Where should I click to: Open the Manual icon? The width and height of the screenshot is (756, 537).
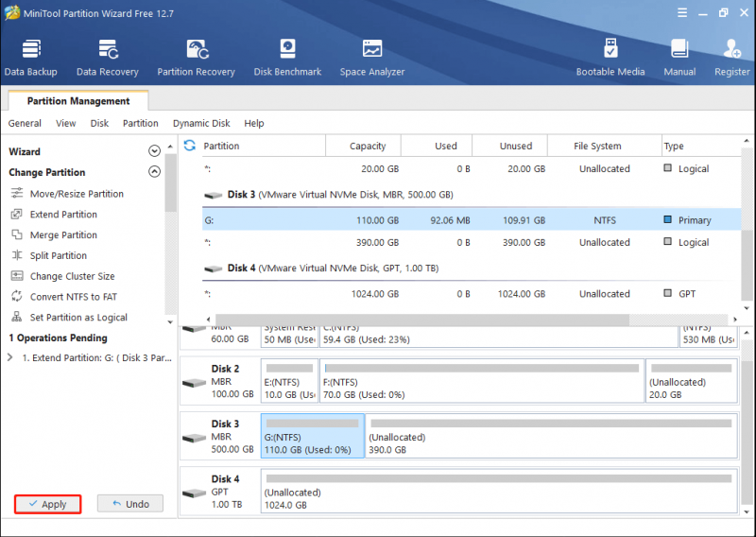pos(679,58)
